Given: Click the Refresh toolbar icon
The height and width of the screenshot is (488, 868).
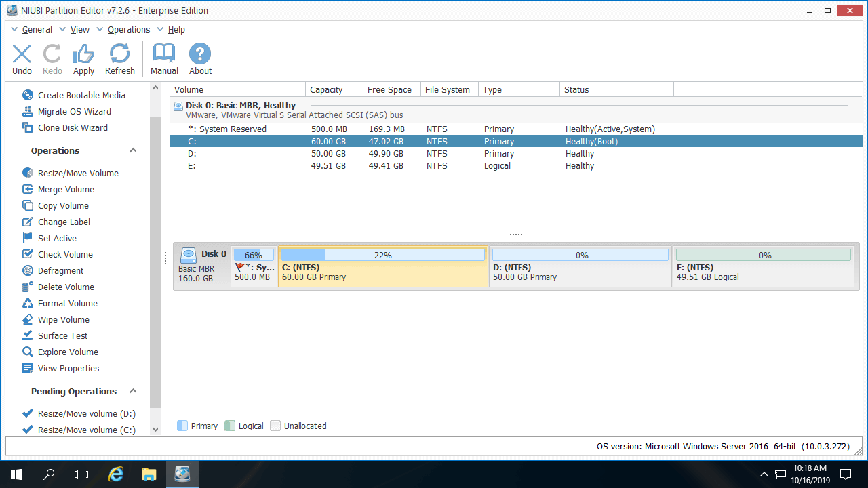Looking at the screenshot, I should point(120,54).
